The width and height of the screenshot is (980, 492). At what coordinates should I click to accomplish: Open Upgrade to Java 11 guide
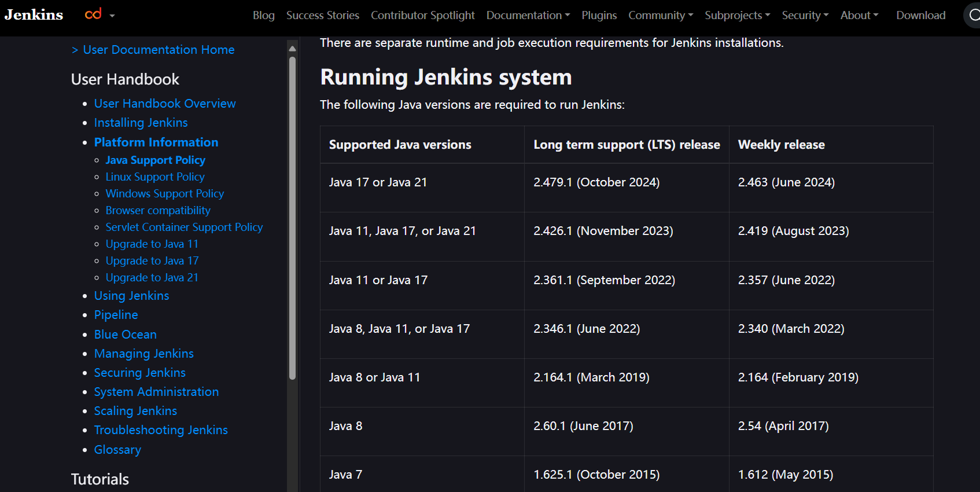pos(152,244)
